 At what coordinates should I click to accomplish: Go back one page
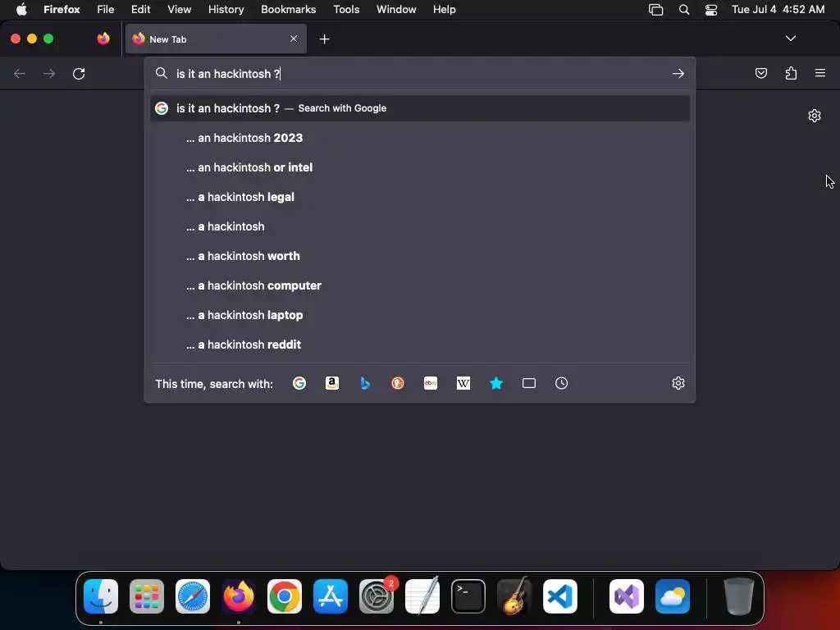click(x=20, y=73)
